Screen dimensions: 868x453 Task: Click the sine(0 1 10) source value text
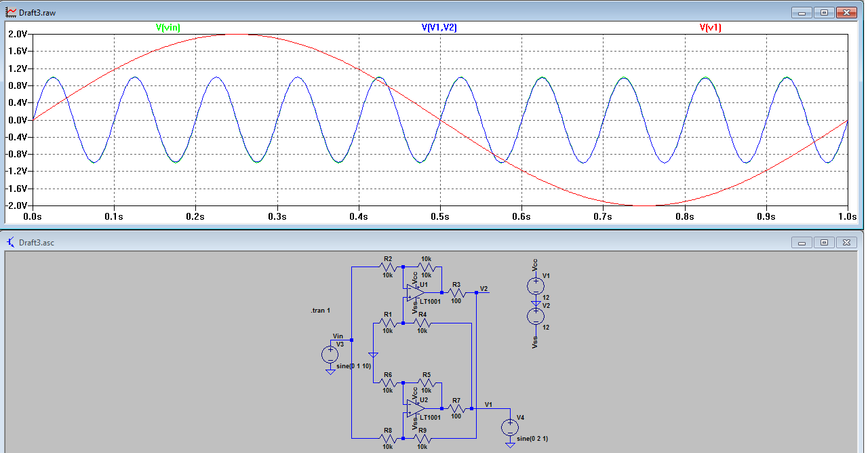tap(353, 366)
